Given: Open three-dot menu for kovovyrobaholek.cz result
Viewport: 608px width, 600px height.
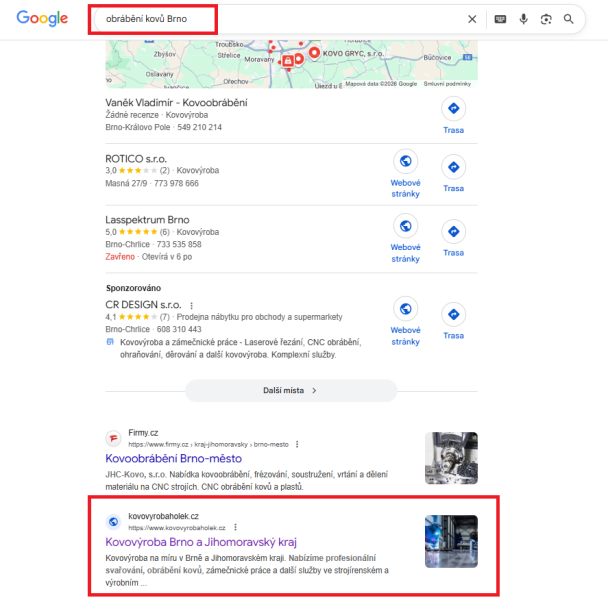Looking at the screenshot, I should coord(235,527).
